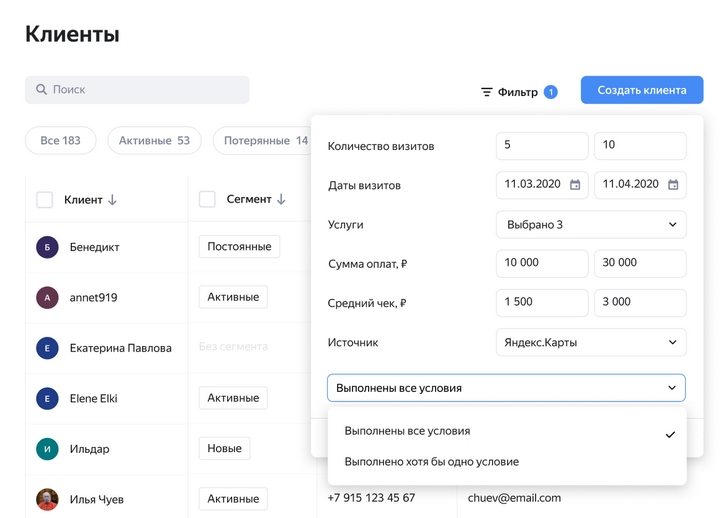Click average check field 1 500

pyautogui.click(x=542, y=303)
